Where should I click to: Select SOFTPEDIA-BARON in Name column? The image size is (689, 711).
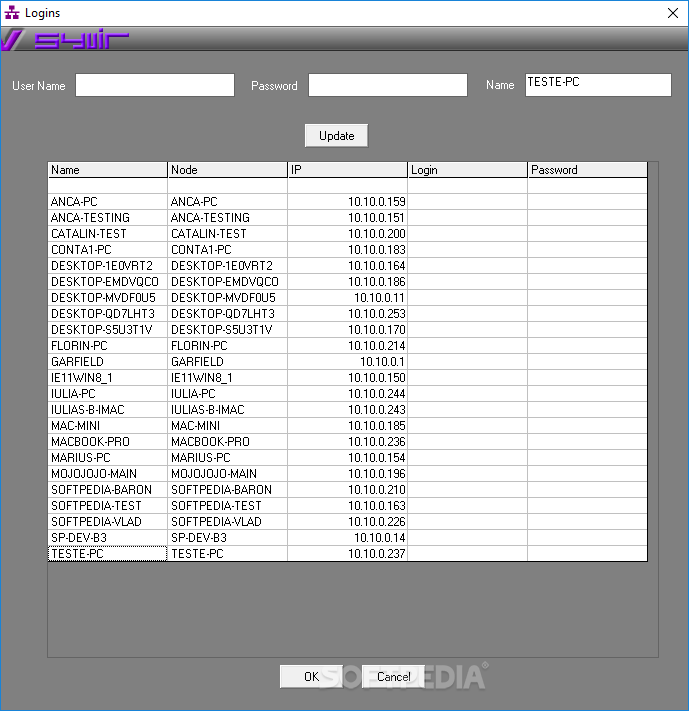tap(108, 490)
